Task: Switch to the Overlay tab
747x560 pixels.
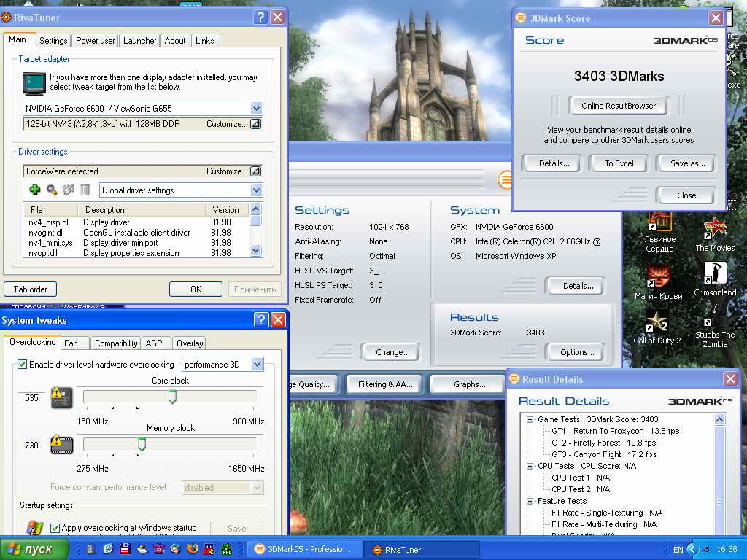Action: click(x=190, y=343)
